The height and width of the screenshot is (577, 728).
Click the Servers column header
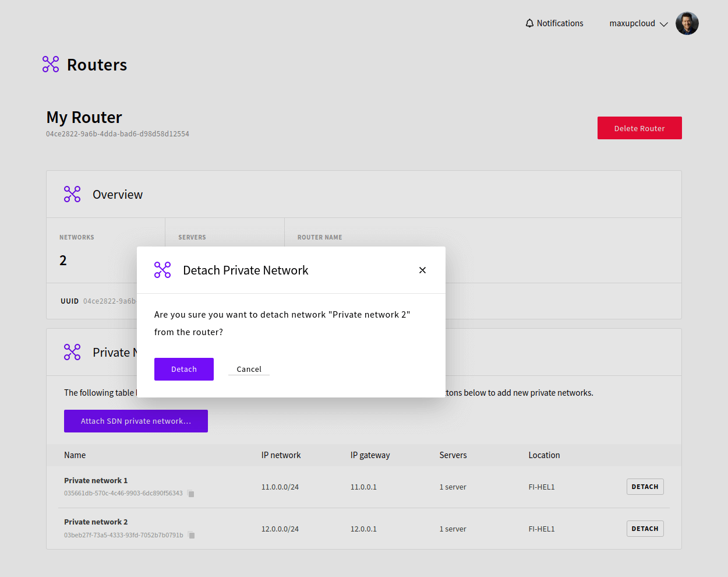pos(453,455)
